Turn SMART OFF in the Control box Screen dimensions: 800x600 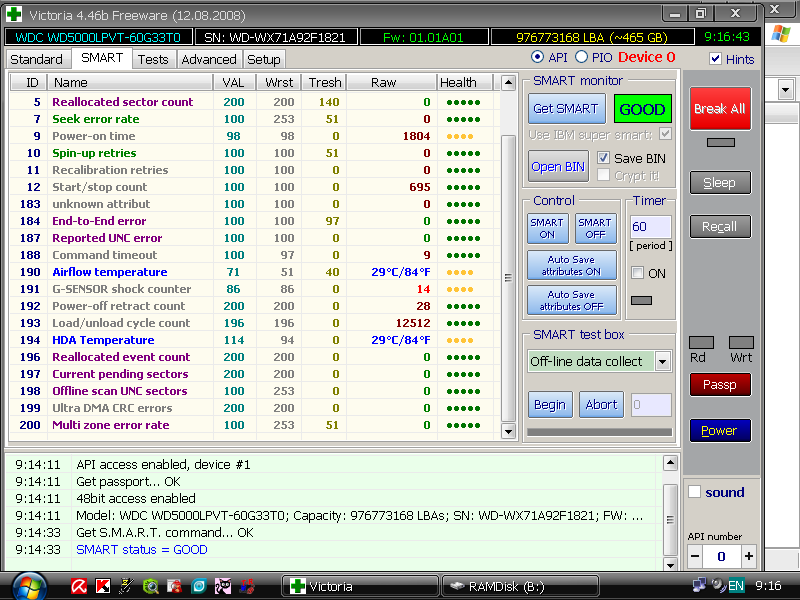point(595,228)
